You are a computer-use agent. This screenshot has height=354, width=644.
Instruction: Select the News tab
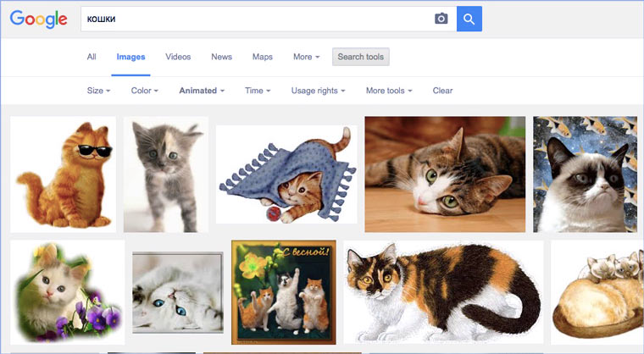click(x=221, y=57)
